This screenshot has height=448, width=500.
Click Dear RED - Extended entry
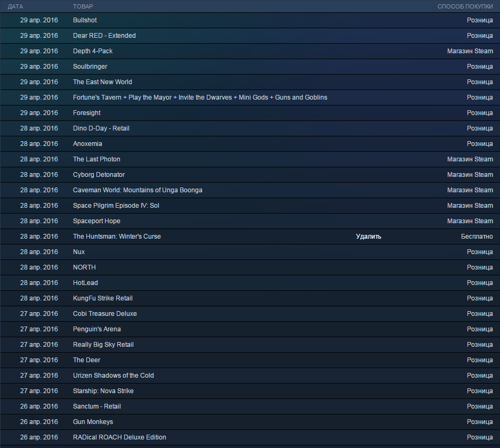click(104, 36)
